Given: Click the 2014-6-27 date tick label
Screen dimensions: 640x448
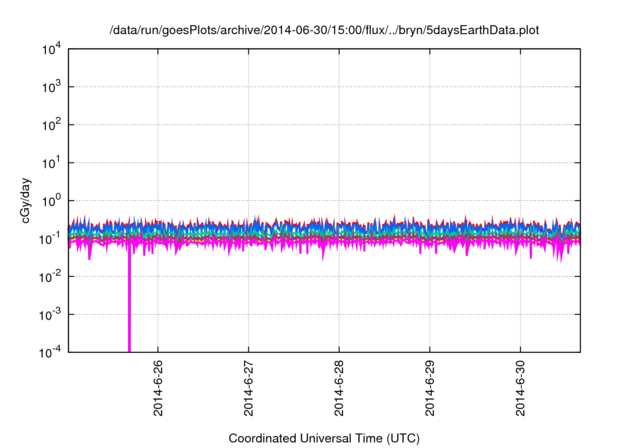Looking at the screenshot, I should [x=249, y=388].
